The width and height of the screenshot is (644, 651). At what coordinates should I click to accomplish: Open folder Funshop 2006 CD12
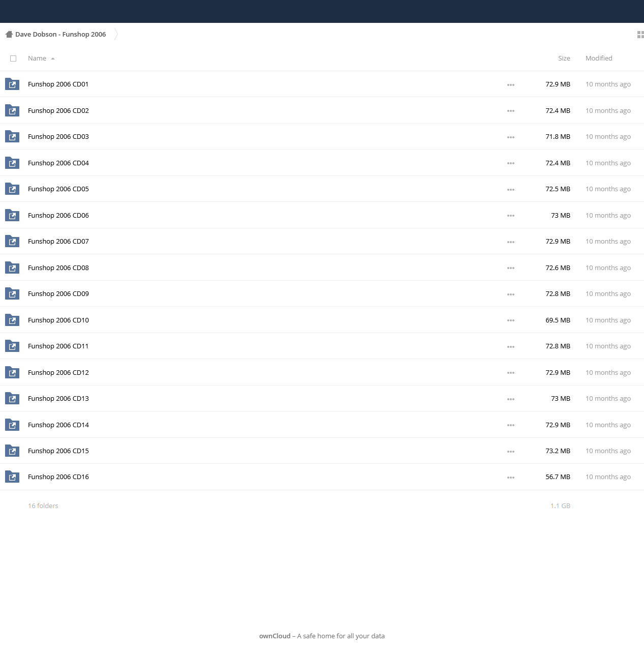tap(58, 372)
